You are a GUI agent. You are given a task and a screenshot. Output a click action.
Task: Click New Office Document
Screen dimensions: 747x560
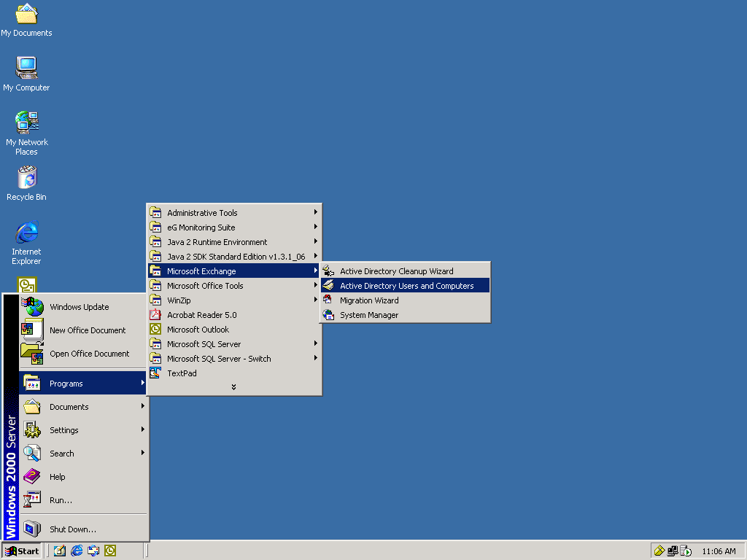(x=83, y=330)
